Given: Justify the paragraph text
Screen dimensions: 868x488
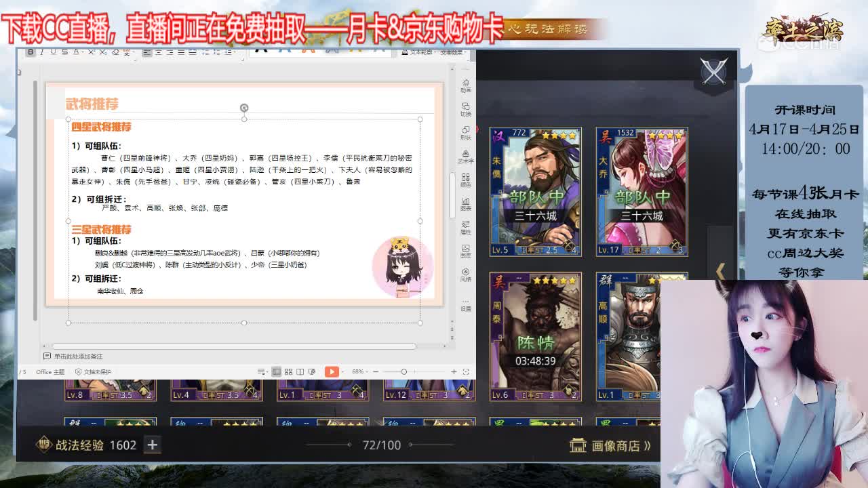Looking at the screenshot, I should point(180,52).
